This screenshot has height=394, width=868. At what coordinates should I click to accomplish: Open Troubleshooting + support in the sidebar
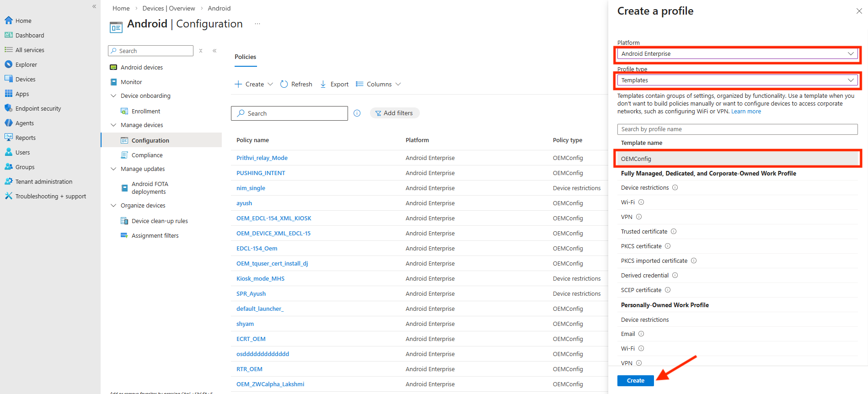click(50, 196)
